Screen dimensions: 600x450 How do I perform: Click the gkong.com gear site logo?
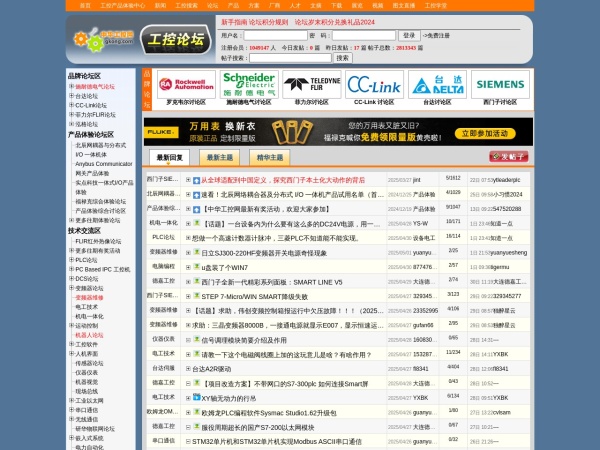pyautogui.click(x=103, y=39)
